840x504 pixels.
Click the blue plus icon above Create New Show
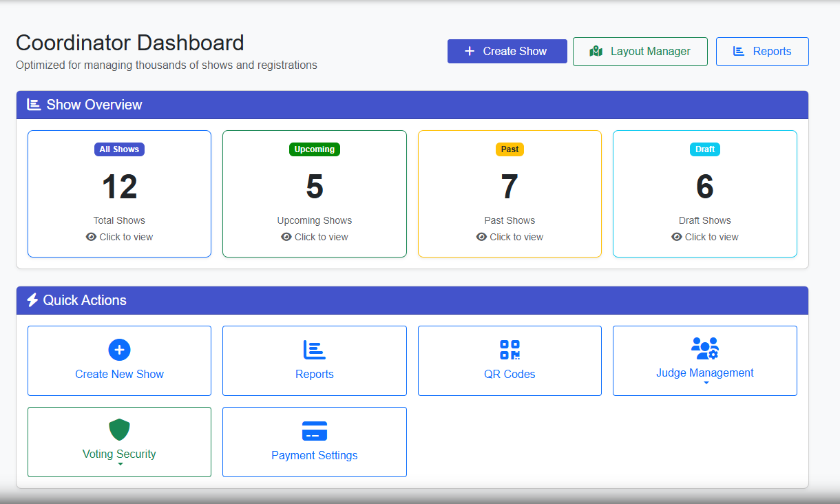click(x=119, y=350)
